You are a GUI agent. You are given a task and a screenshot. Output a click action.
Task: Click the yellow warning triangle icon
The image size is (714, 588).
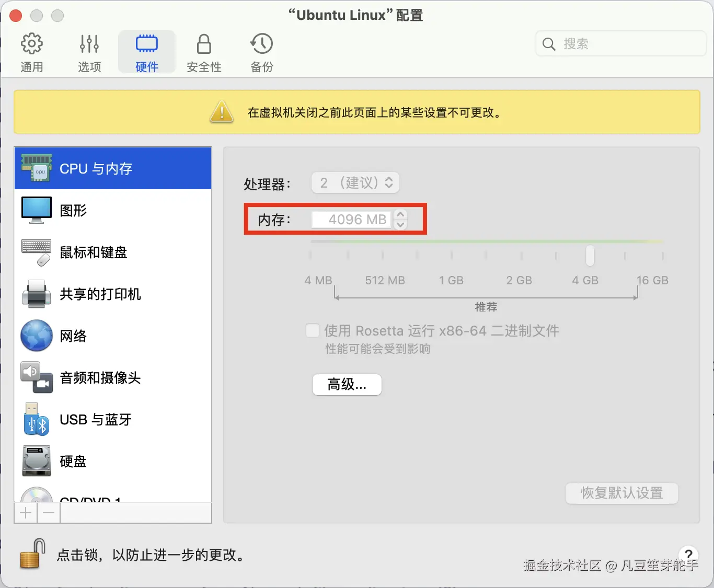click(222, 112)
